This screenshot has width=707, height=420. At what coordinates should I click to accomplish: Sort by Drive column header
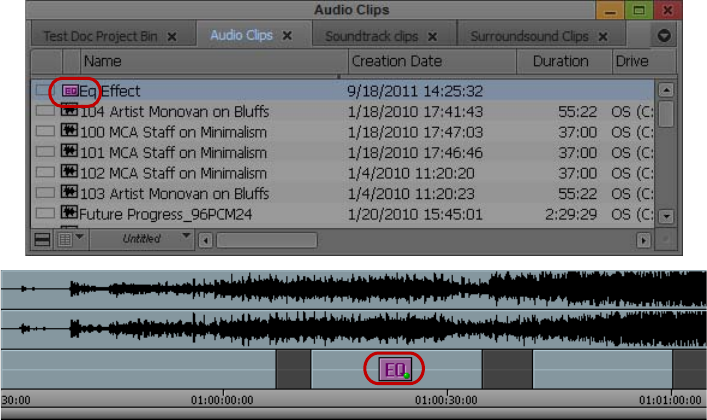click(644, 61)
